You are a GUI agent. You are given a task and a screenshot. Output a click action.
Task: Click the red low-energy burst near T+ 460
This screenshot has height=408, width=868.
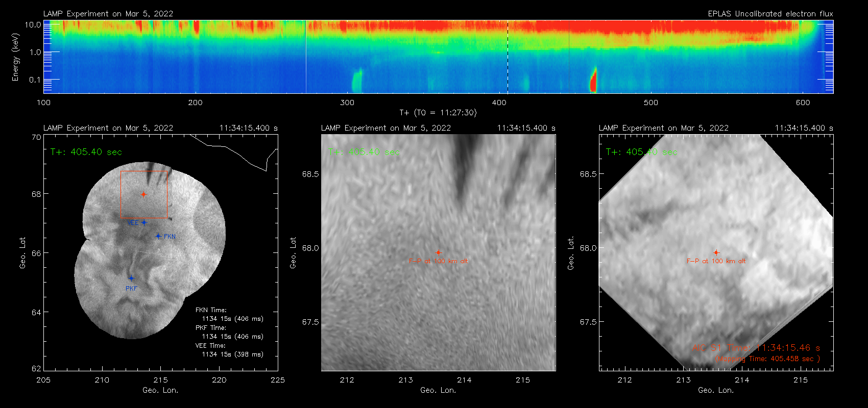[x=593, y=80]
